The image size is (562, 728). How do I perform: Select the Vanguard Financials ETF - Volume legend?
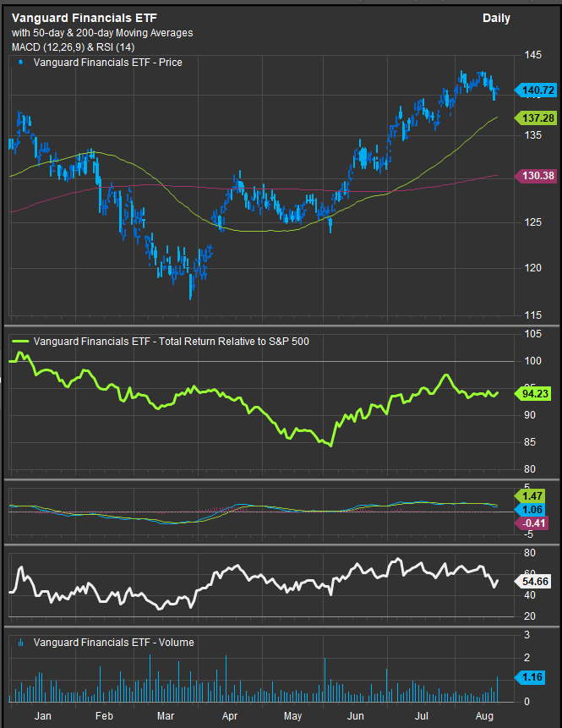coord(114,643)
